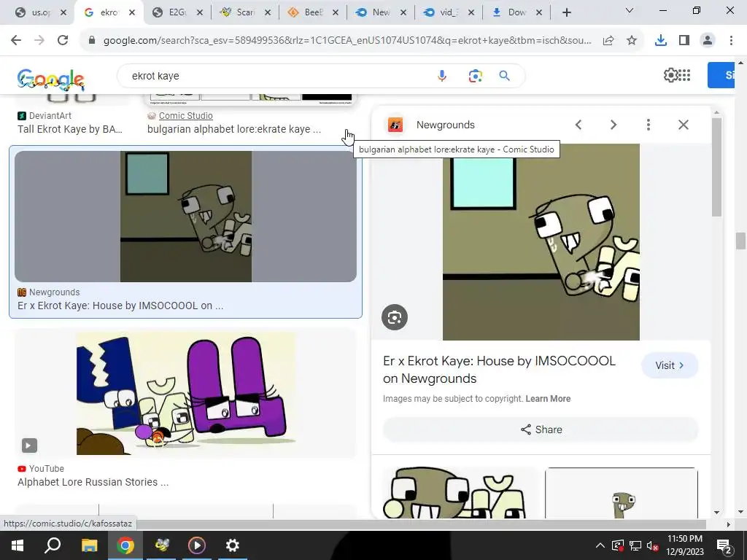Screen dimensions: 747x560
Task: Click the large preview image in side panel
Action: [541, 242]
